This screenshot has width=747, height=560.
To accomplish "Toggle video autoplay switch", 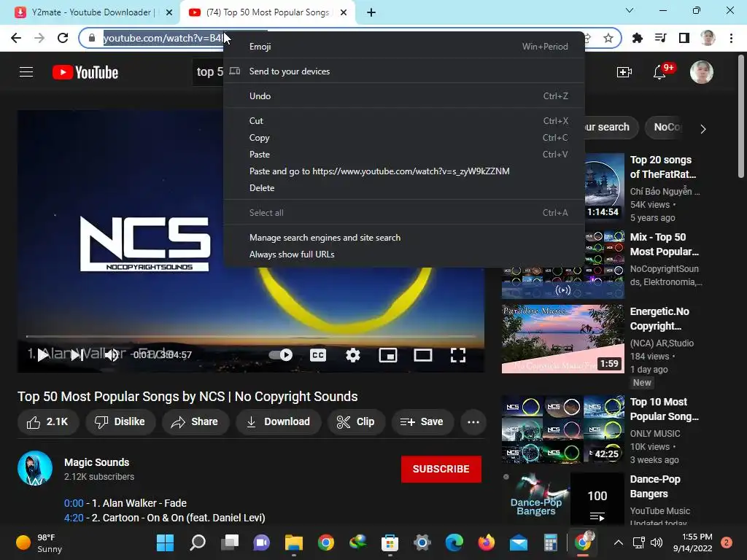I will click(x=281, y=355).
